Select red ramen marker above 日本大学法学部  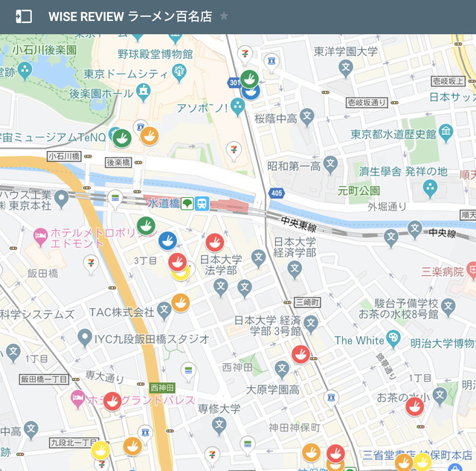[215, 243]
